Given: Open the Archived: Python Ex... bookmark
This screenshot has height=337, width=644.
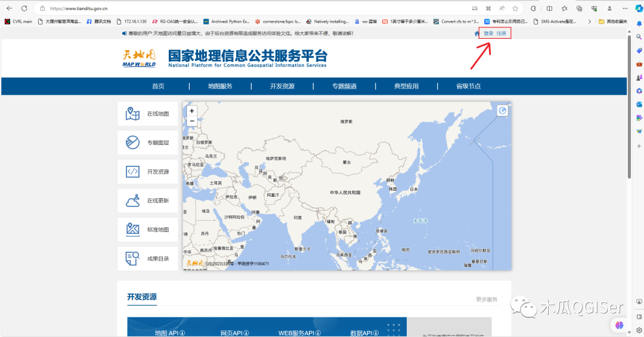Looking at the screenshot, I should [x=227, y=21].
